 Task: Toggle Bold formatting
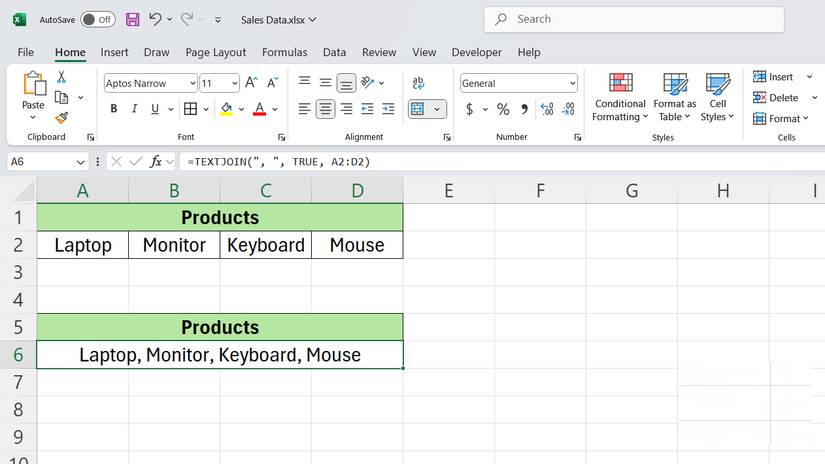114,109
